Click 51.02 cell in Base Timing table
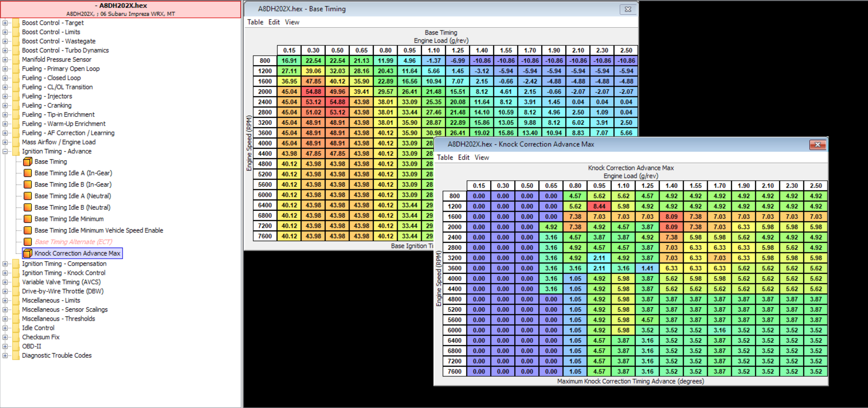 [x=313, y=112]
